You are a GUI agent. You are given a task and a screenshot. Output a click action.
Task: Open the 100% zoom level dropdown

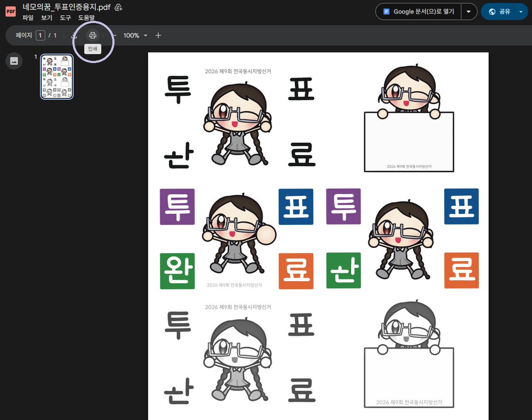coord(135,35)
